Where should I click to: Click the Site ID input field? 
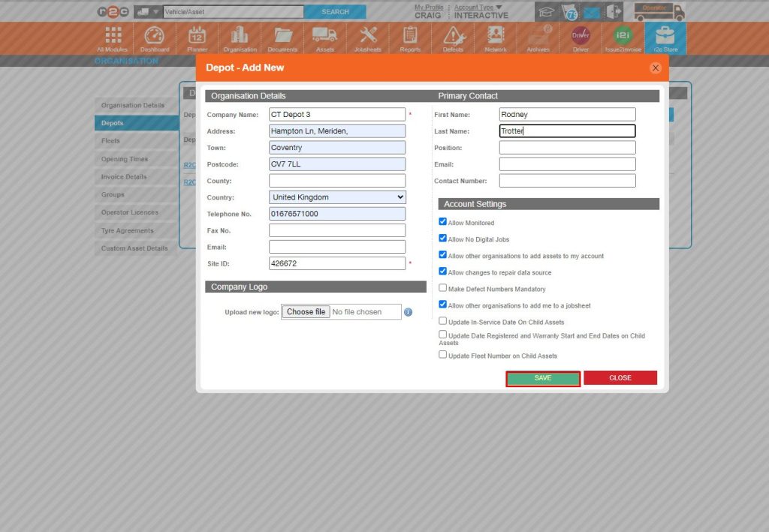[336, 263]
